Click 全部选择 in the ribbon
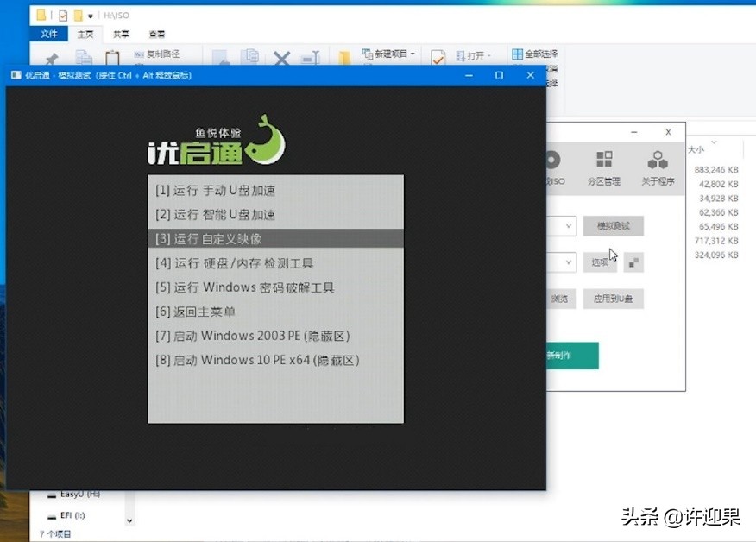The image size is (756, 542). pyautogui.click(x=535, y=54)
